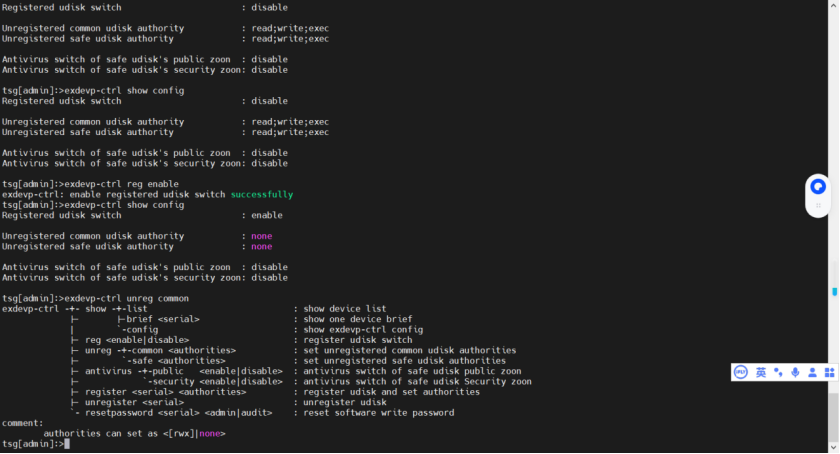Click 'register <serial> <authorities>' usage entry

tap(166, 392)
